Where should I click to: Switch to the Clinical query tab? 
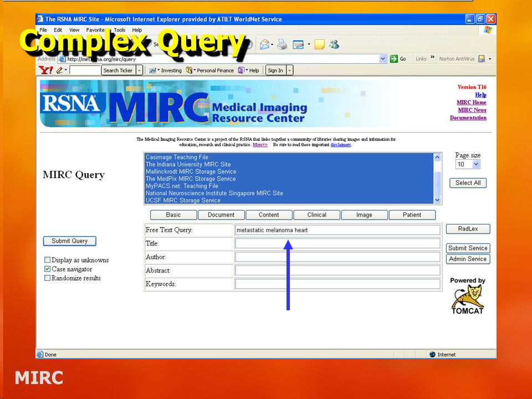[316, 215]
